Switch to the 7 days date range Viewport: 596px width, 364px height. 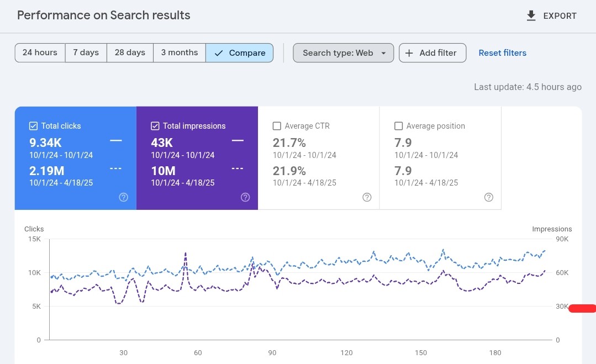(x=86, y=52)
